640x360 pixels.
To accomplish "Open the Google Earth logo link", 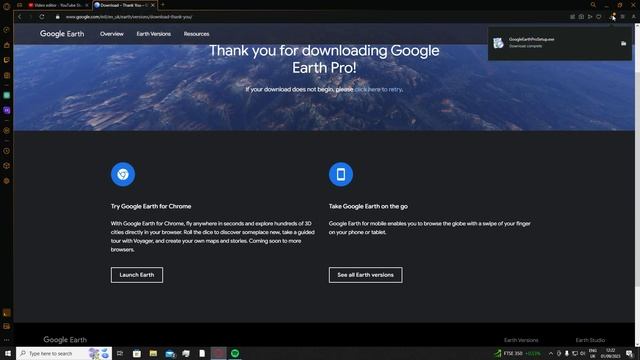I will (62, 34).
